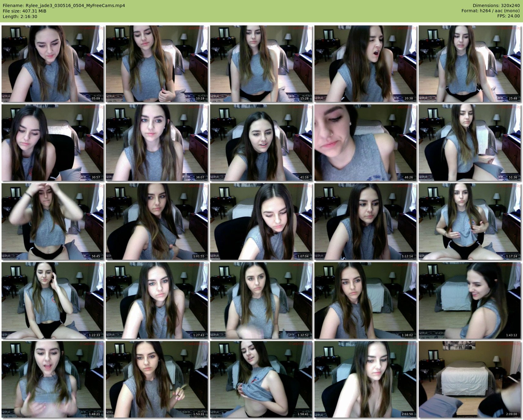Screen dimensions: 523x420
Task: Click the File size 407.31 MiB line
Action: [x=24, y=11]
